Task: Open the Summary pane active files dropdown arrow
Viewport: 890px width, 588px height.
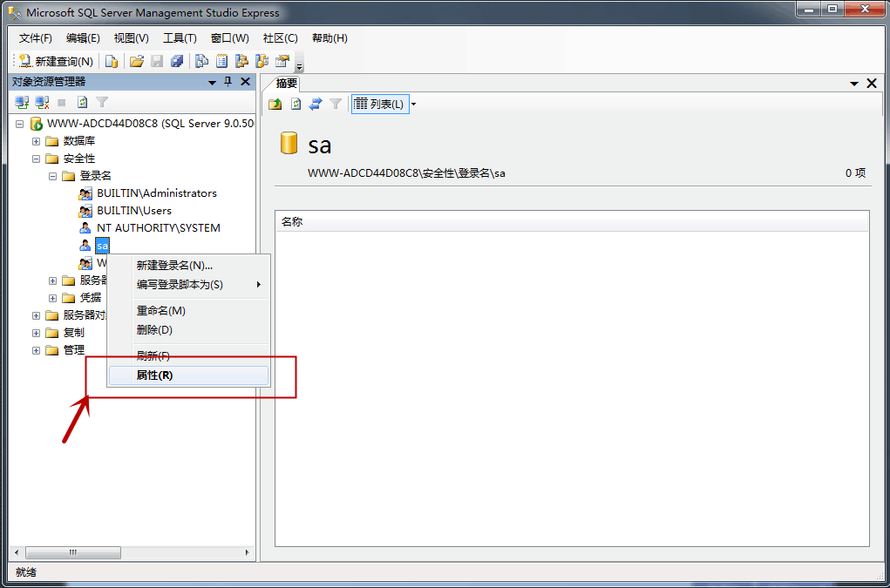Action: pyautogui.click(x=853, y=84)
